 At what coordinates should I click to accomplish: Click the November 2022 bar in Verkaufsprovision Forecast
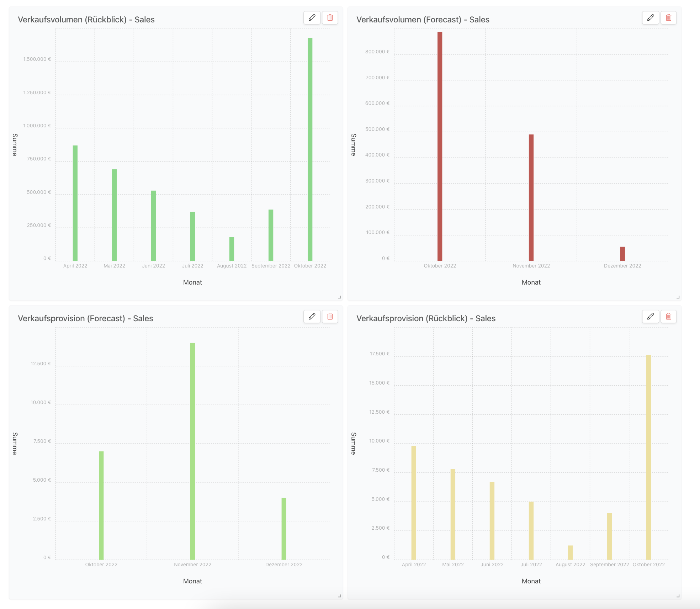(x=192, y=451)
